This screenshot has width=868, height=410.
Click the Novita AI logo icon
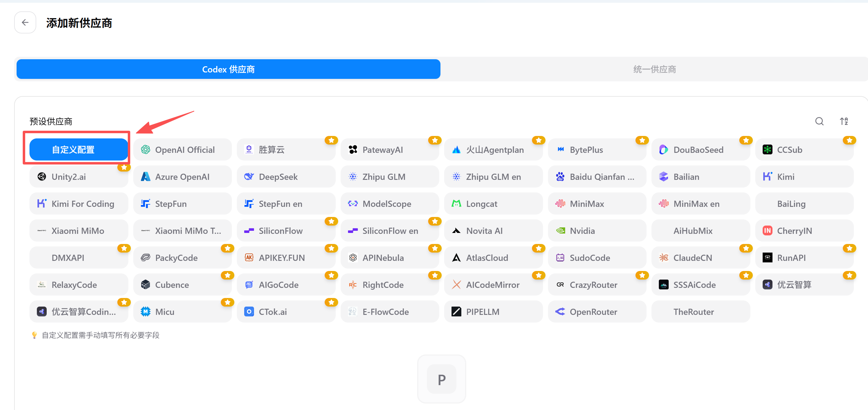coord(456,230)
